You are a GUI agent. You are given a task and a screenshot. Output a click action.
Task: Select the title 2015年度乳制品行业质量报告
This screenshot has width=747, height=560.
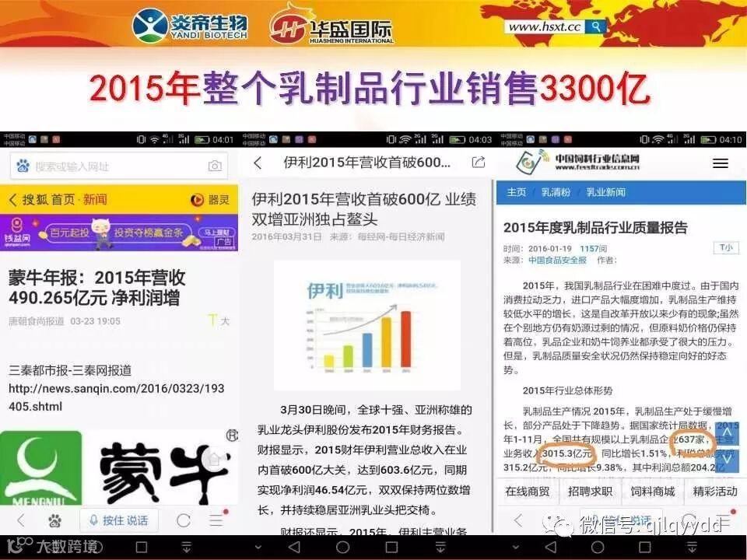click(595, 227)
